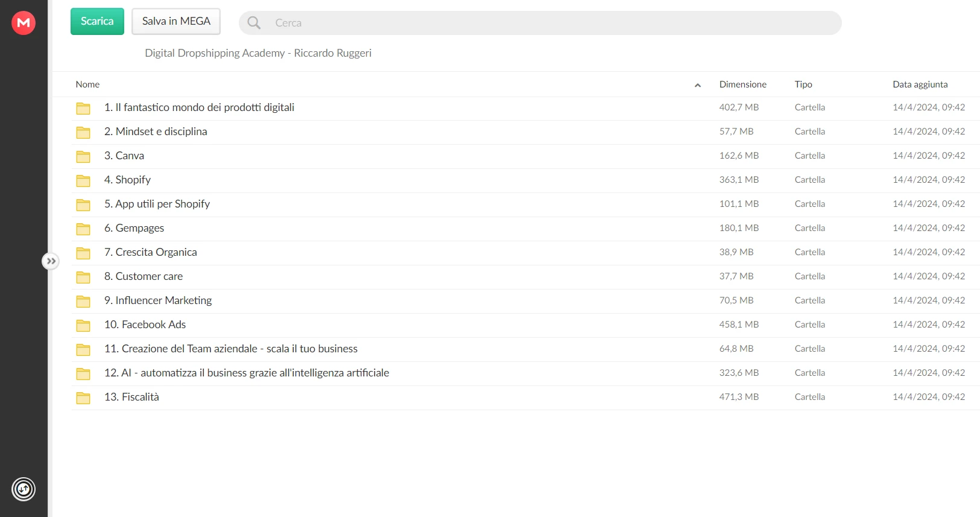Click the 70,5 MB size value
The width and height of the screenshot is (980, 517).
point(736,300)
